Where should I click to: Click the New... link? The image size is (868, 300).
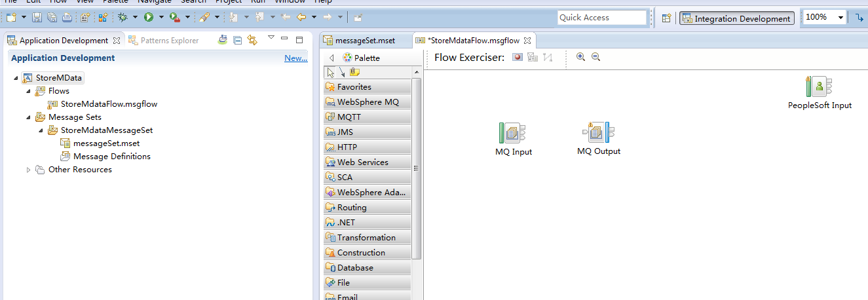pyautogui.click(x=295, y=58)
